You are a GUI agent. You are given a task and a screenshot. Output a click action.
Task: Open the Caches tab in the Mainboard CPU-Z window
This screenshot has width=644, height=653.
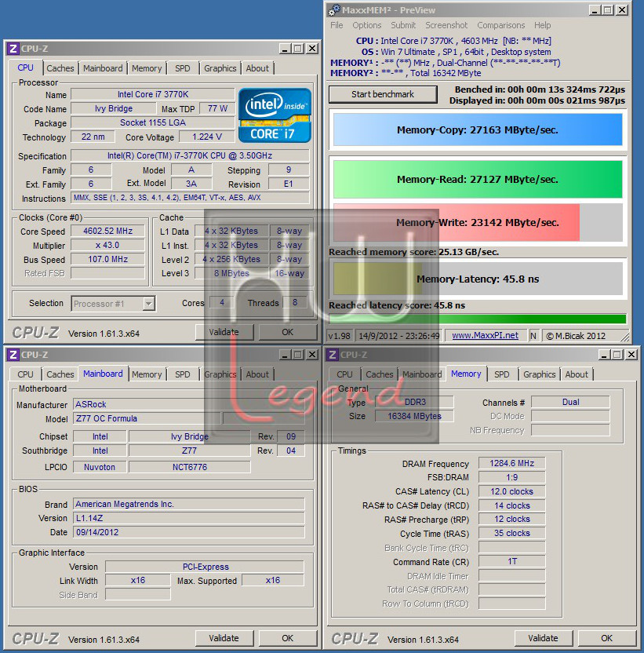coord(60,374)
